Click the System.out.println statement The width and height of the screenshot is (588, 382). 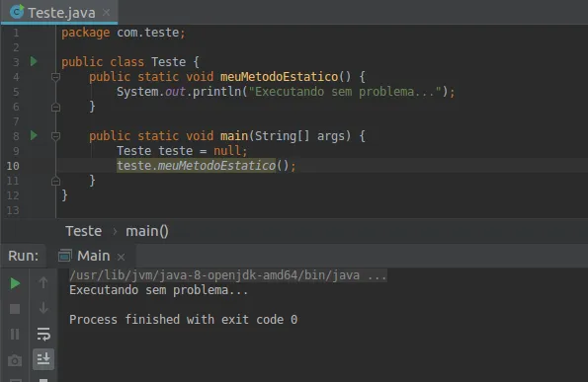point(286,92)
